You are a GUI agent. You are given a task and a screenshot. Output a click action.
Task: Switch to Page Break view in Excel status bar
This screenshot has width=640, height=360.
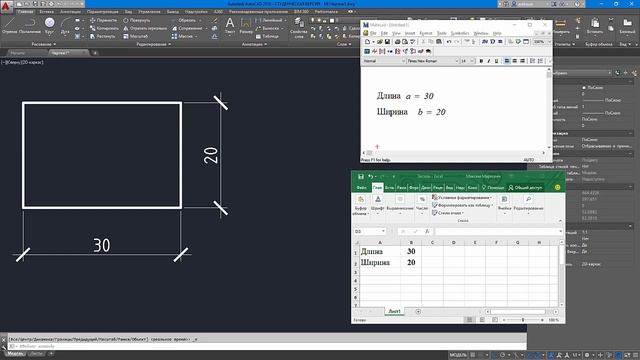click(495, 320)
